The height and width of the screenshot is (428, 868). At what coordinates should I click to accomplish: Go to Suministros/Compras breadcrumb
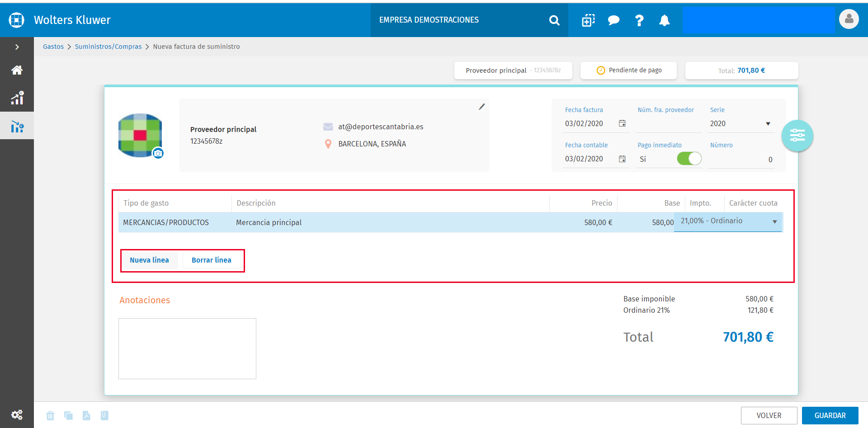coord(108,47)
